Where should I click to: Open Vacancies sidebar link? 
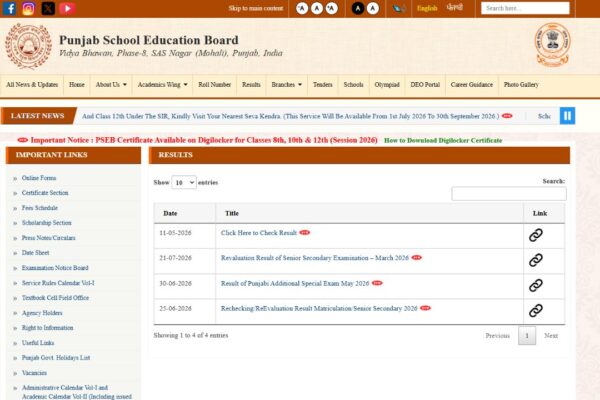pos(34,373)
